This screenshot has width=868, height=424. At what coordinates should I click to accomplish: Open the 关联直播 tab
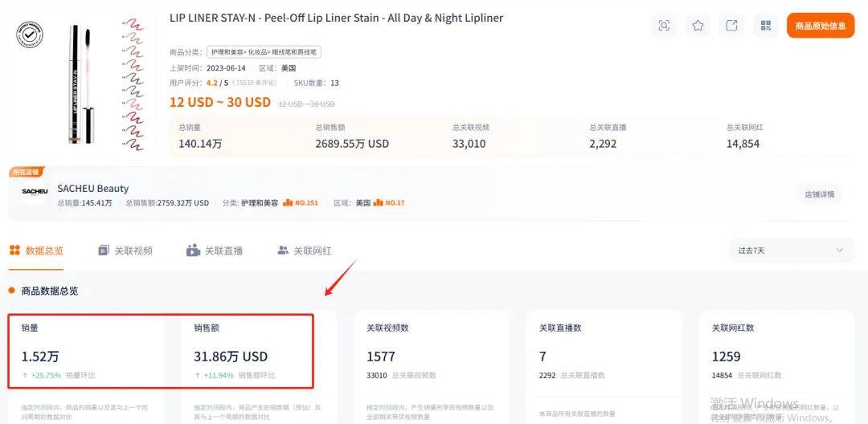214,251
